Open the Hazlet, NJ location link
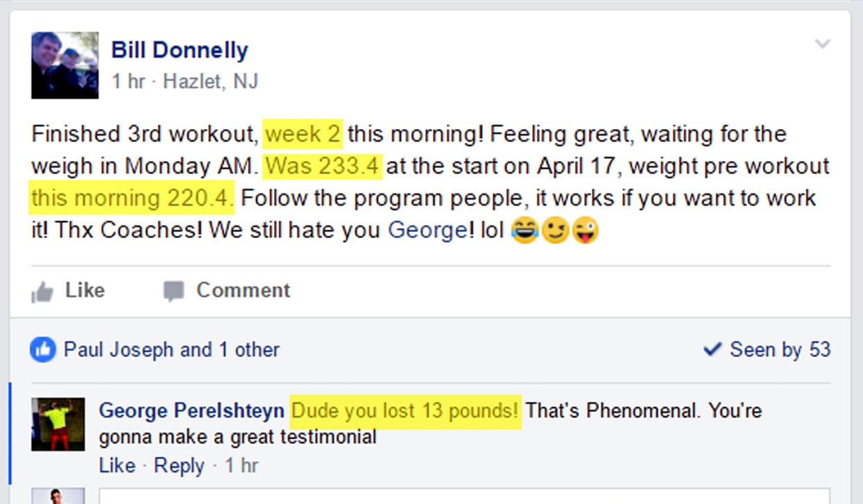The height and width of the screenshot is (504, 863). click(210, 82)
